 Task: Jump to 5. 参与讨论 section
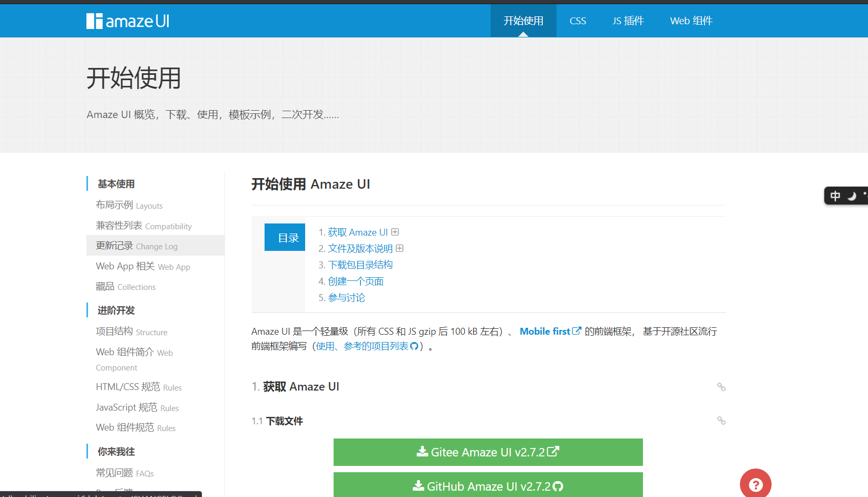(346, 298)
